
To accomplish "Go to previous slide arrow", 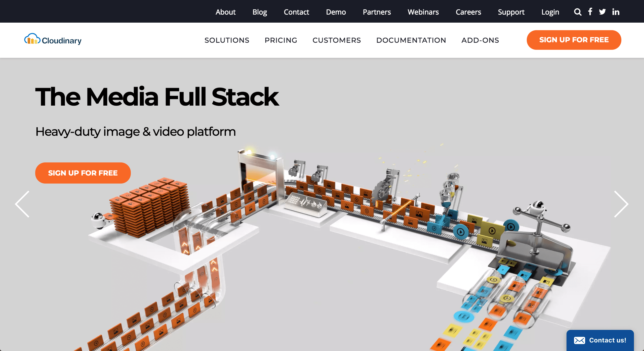I will click(22, 204).
